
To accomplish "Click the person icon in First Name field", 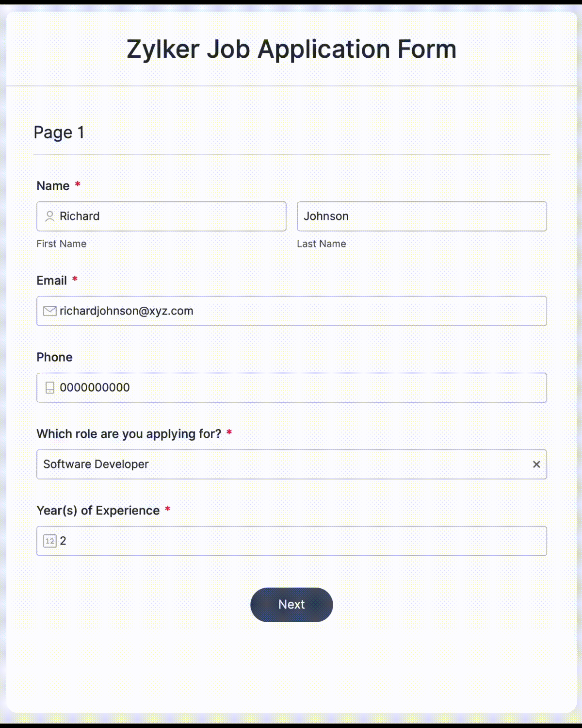I will pyautogui.click(x=49, y=216).
